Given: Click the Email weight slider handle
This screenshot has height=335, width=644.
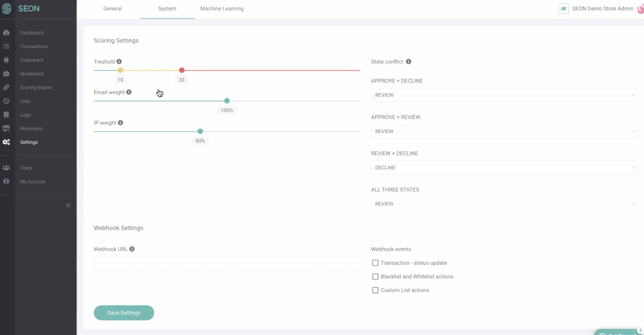Looking at the screenshot, I should [227, 101].
